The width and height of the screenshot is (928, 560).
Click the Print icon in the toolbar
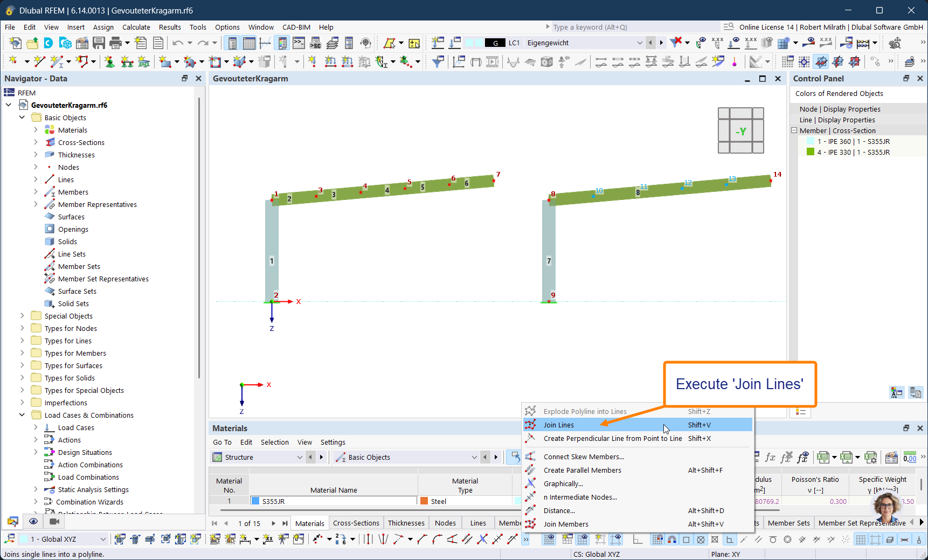coord(115,43)
